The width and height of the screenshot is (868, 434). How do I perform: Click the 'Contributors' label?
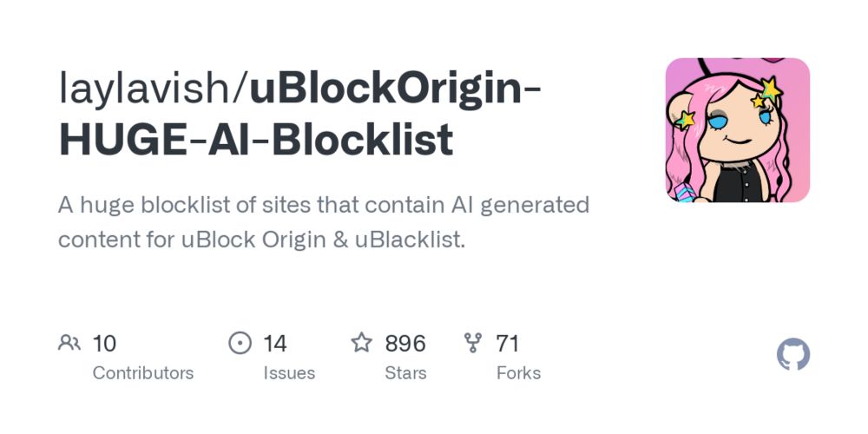coord(143,373)
